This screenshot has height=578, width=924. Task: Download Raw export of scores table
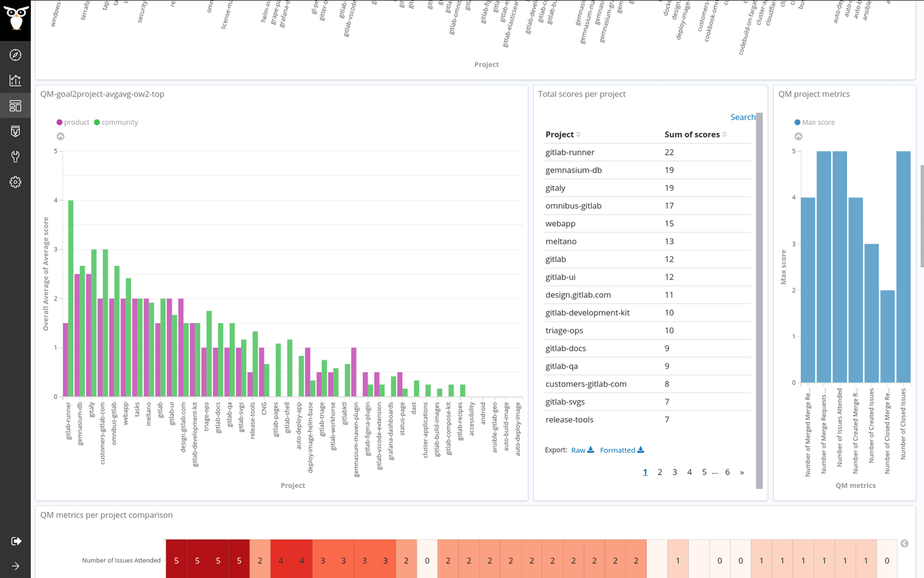(x=581, y=450)
